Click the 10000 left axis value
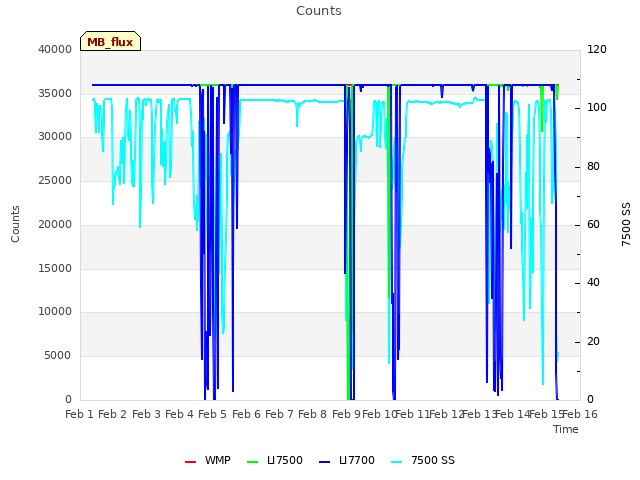Image resolution: width=640 pixels, height=480 pixels. pyautogui.click(x=55, y=312)
